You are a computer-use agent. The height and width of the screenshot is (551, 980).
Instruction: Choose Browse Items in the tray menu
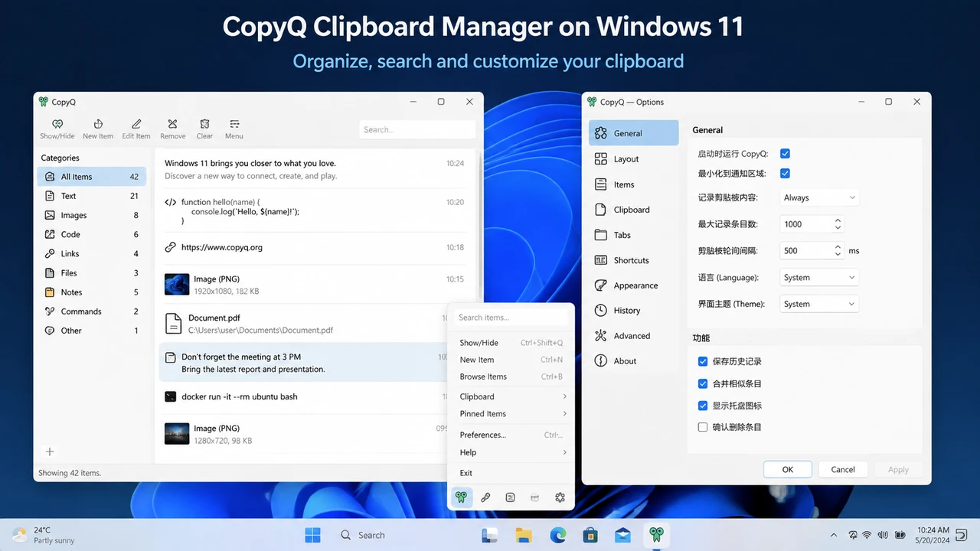(512, 377)
